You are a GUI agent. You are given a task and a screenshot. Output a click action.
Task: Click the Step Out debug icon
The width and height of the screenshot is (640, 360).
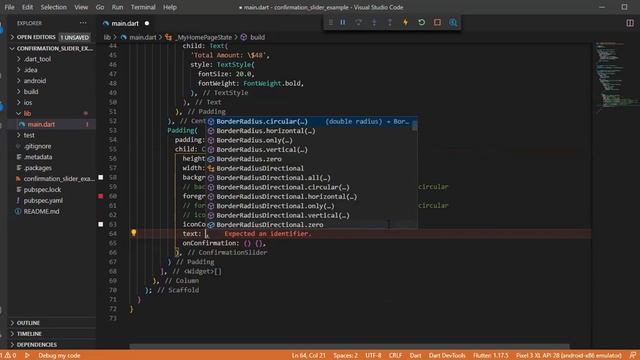pyautogui.click(x=389, y=22)
